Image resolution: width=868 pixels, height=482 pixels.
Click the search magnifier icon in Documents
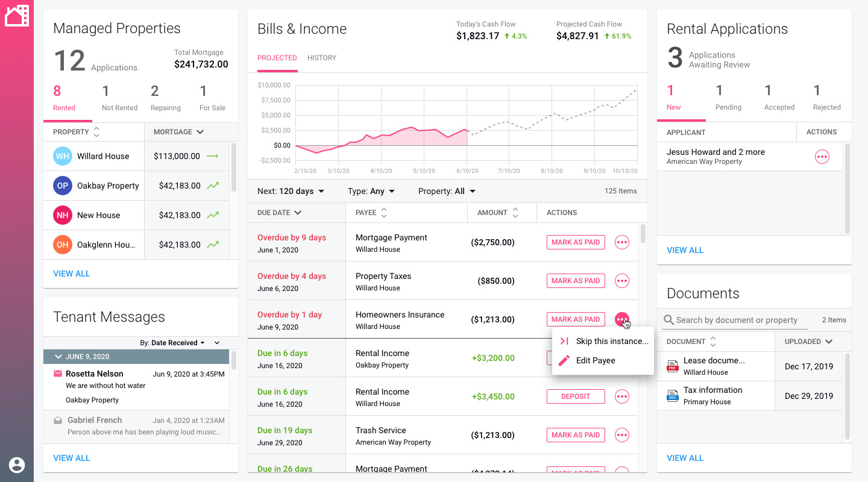(x=668, y=320)
